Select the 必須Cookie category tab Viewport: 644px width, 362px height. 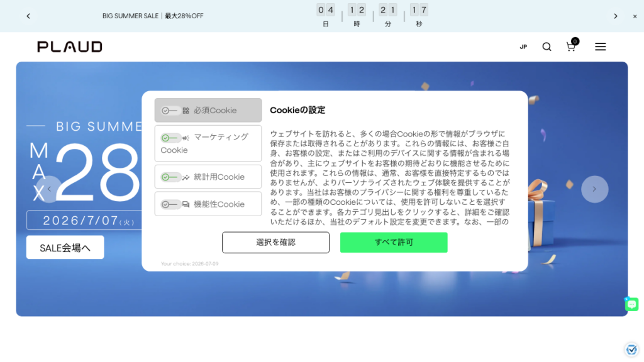click(208, 110)
